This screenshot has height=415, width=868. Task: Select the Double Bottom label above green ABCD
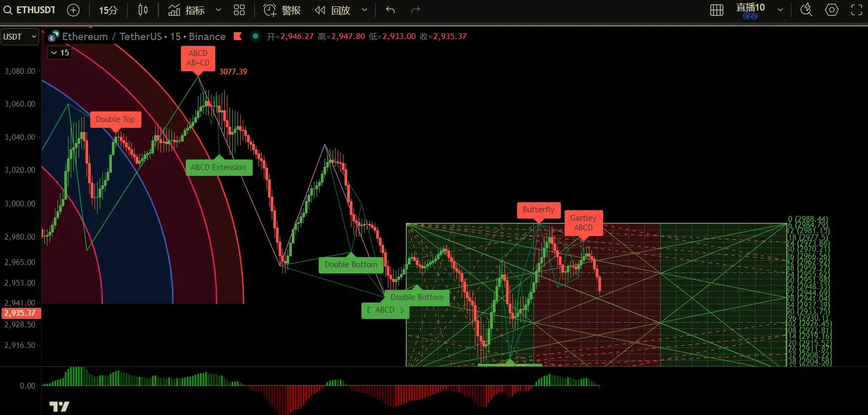pos(417,297)
